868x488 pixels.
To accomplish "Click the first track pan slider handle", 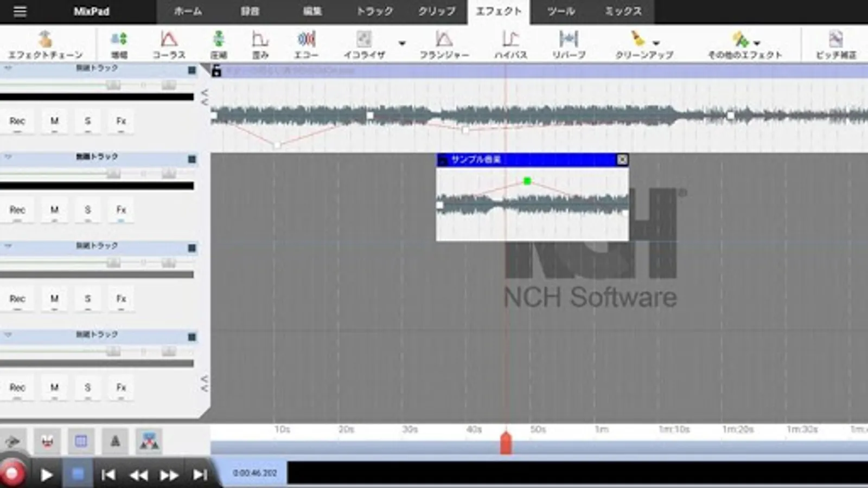I will point(169,85).
